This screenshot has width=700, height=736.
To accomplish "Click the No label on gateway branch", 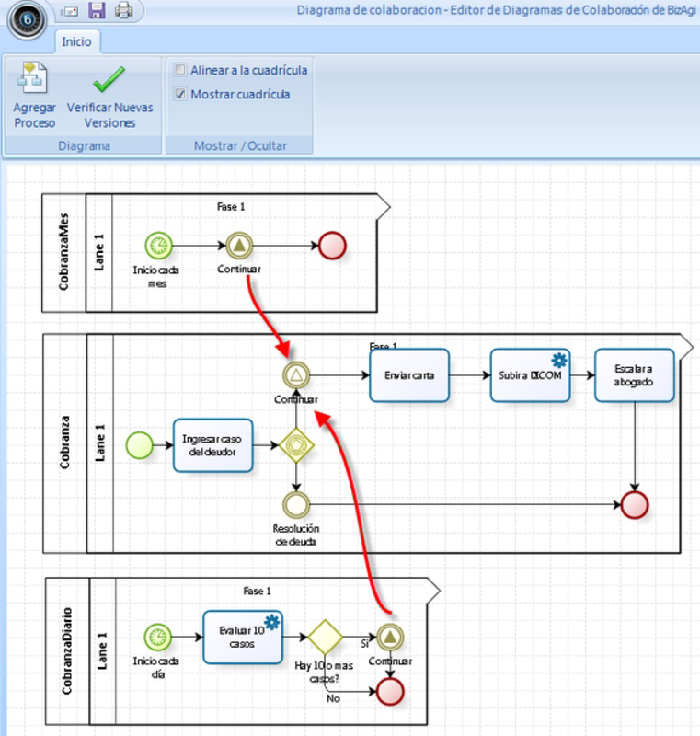I will pyautogui.click(x=333, y=698).
